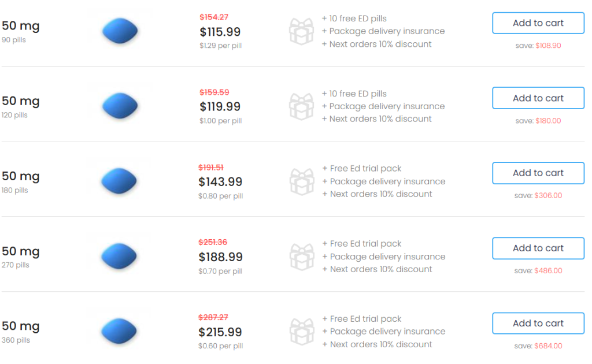This screenshot has height=364, width=592.
Task: Click the blue pill image for 90 pills
Action: [x=120, y=31]
